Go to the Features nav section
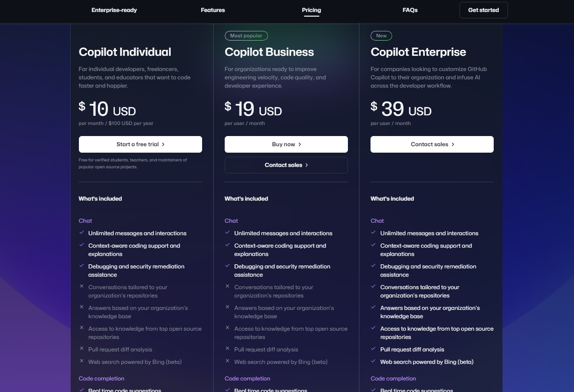The width and height of the screenshot is (574, 392). pos(213,10)
